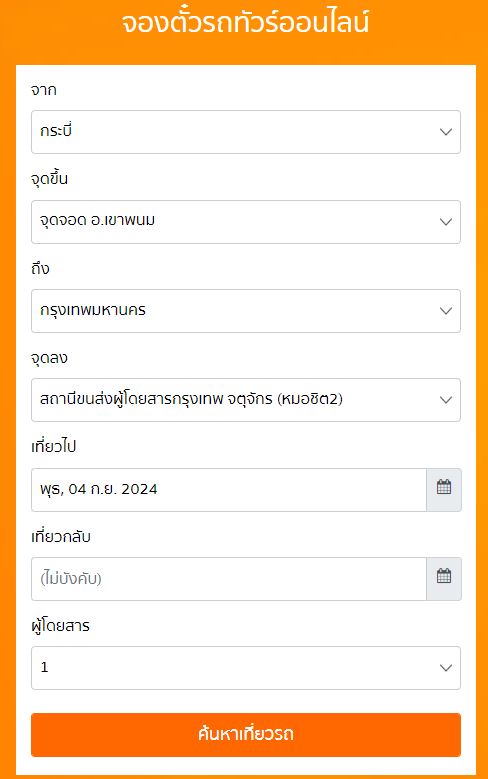Click the ผู้โดยสาร field label
The width and height of the screenshot is (488, 779).
pos(60,626)
